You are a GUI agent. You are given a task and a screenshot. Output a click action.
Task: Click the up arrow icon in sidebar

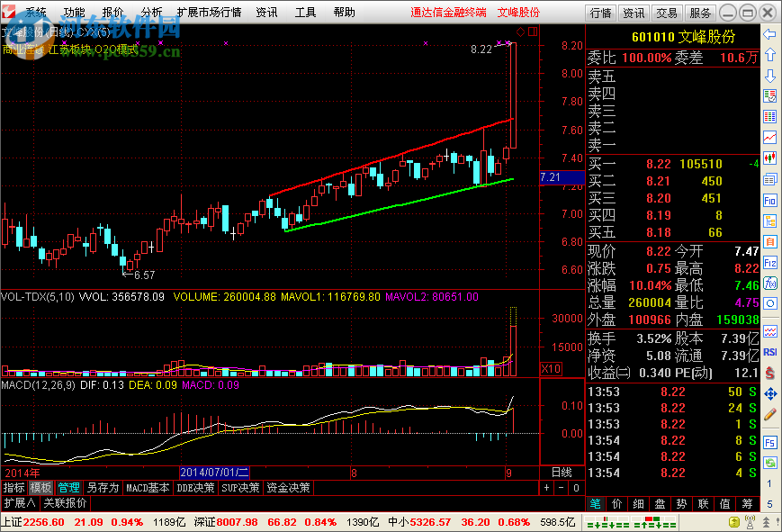pyautogui.click(x=770, y=55)
